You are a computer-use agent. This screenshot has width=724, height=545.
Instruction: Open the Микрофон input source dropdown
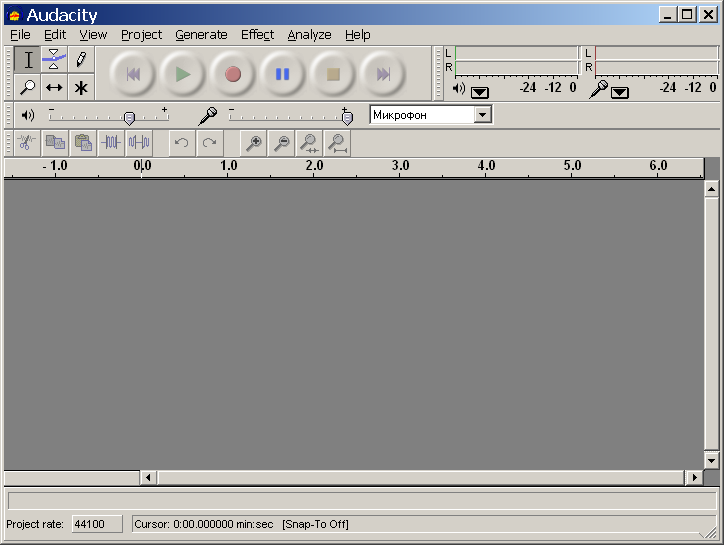tap(483, 115)
